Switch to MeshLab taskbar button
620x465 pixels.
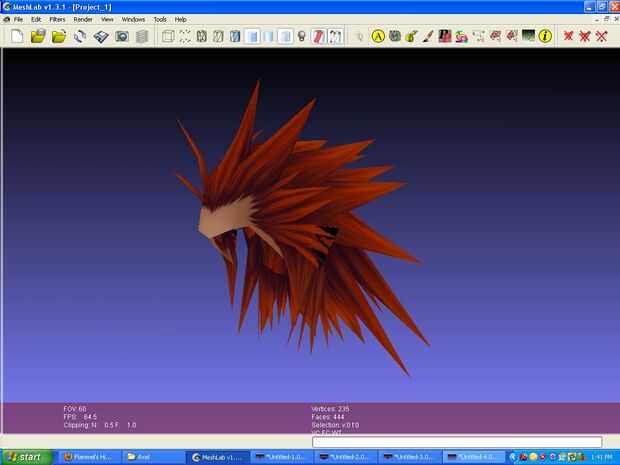(x=218, y=457)
